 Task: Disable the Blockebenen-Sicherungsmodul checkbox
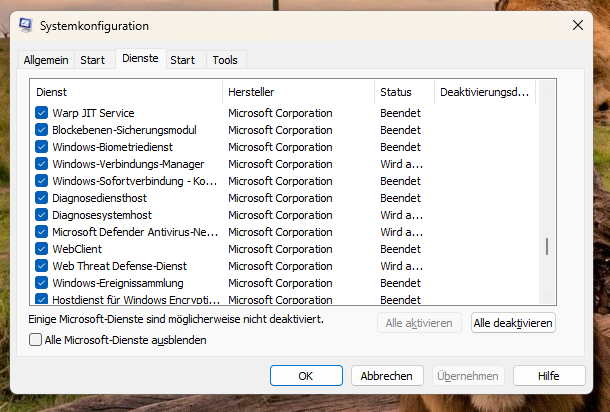click(42, 130)
